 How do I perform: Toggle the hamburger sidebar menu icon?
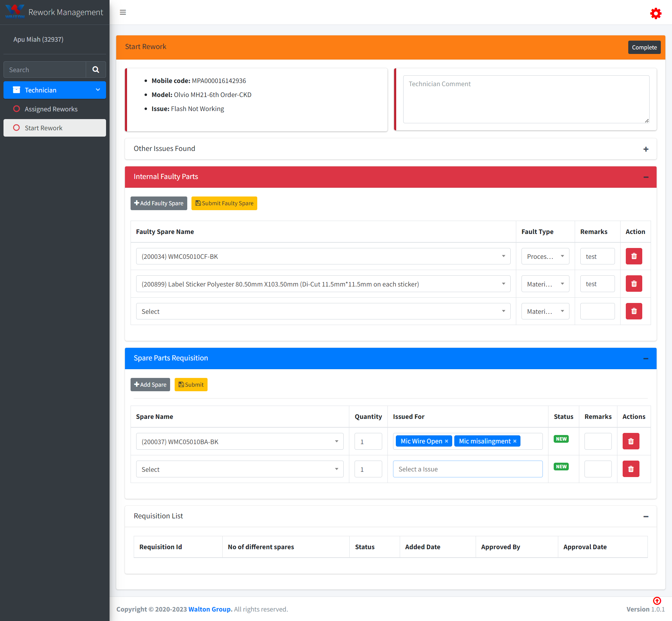click(x=123, y=12)
